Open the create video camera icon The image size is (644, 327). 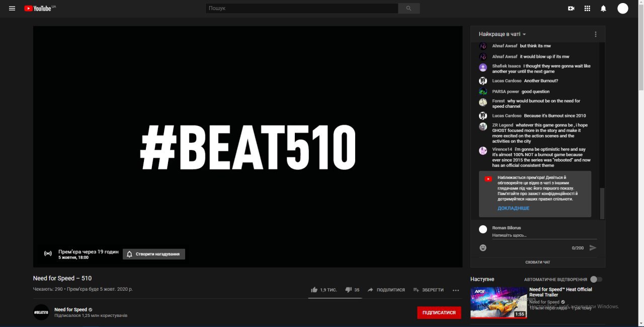coord(571,9)
